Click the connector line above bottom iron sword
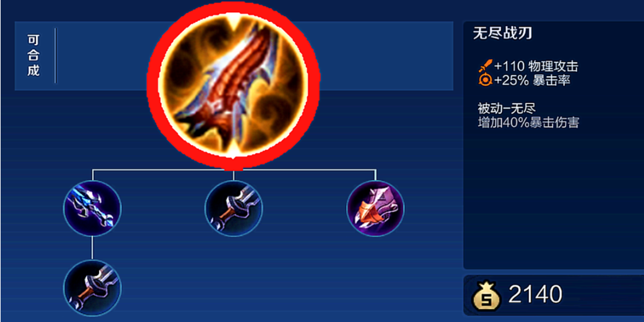644x322 pixels. [92, 248]
